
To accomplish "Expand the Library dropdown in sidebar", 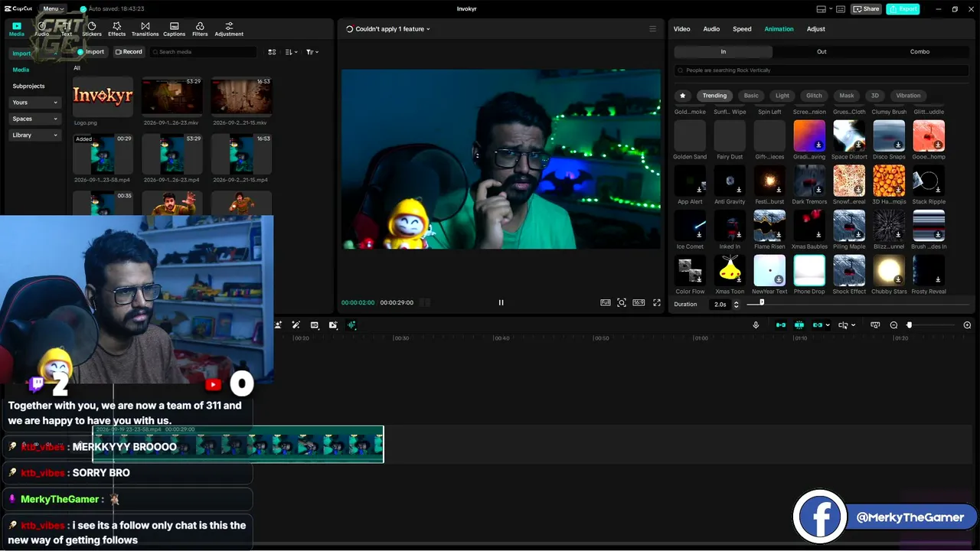I will tap(35, 135).
